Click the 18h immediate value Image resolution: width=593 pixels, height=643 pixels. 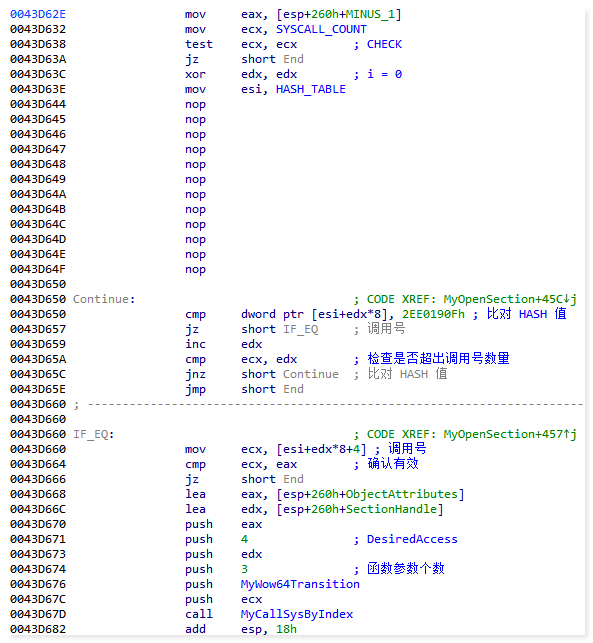(286, 629)
